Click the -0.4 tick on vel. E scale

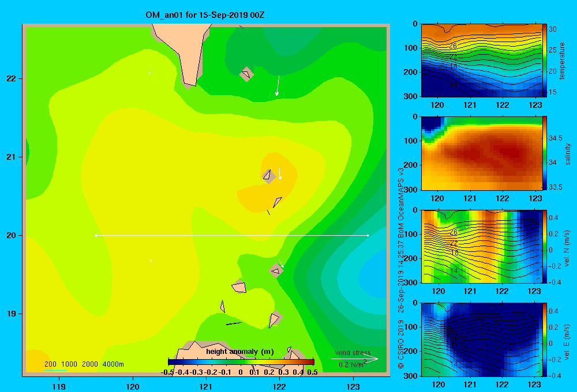click(x=554, y=375)
